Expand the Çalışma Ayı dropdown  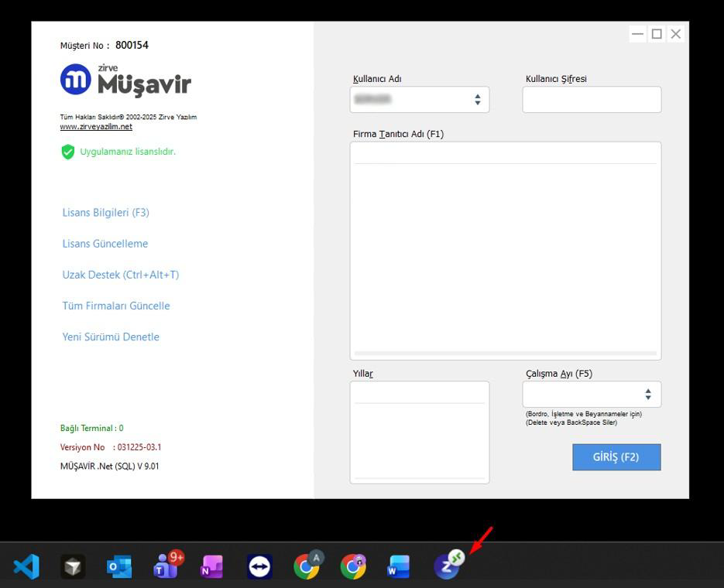coord(648,395)
